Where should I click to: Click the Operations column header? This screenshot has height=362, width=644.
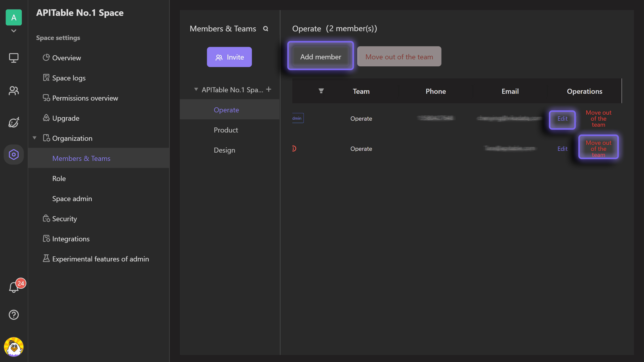(584, 91)
